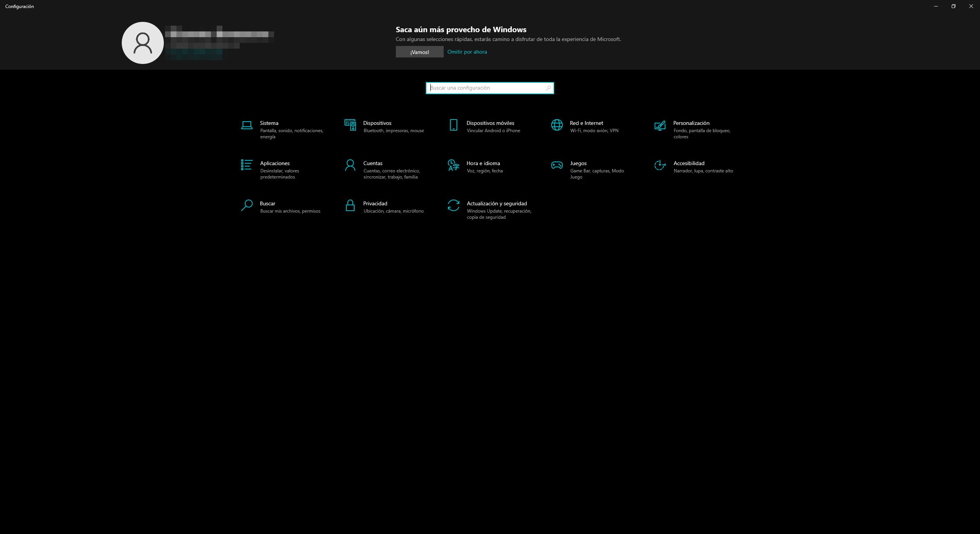This screenshot has width=980, height=534.
Task: Select the Red e Internet title
Action: point(586,123)
